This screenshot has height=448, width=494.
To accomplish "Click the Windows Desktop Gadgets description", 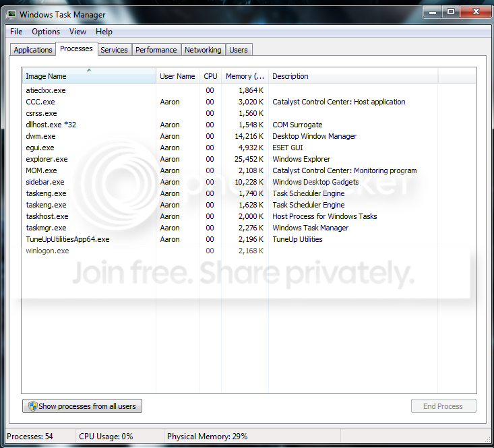I will pos(315,182).
